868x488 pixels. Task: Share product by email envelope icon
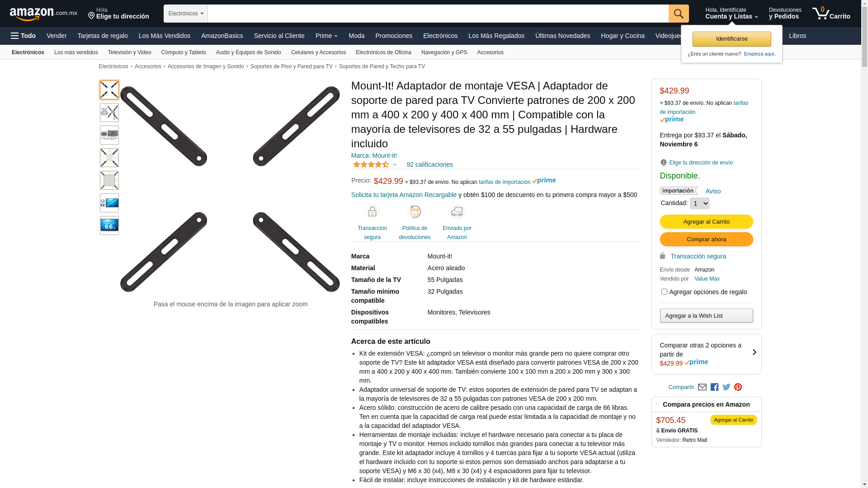point(702,387)
